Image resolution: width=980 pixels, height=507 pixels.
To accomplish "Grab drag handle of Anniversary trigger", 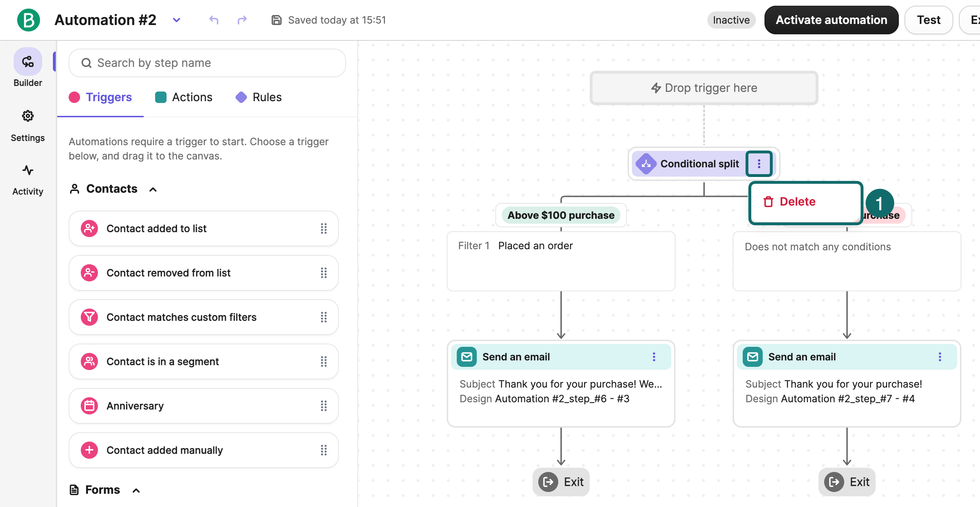I will point(323,406).
